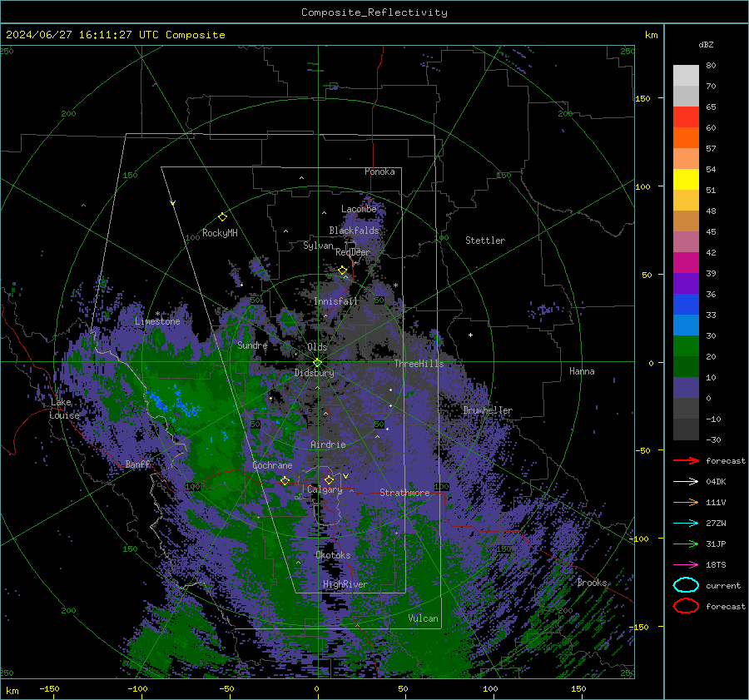Click the Calgary city label
This screenshot has height=700, width=749.
coord(325,489)
